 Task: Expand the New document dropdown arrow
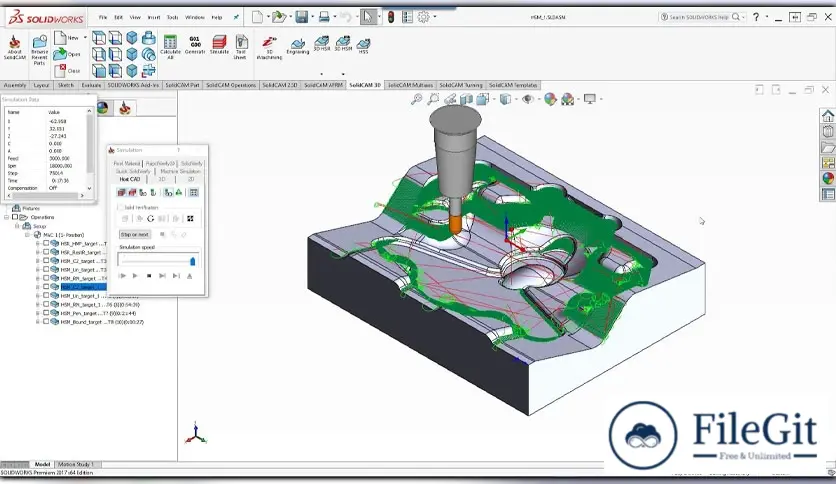[268, 17]
